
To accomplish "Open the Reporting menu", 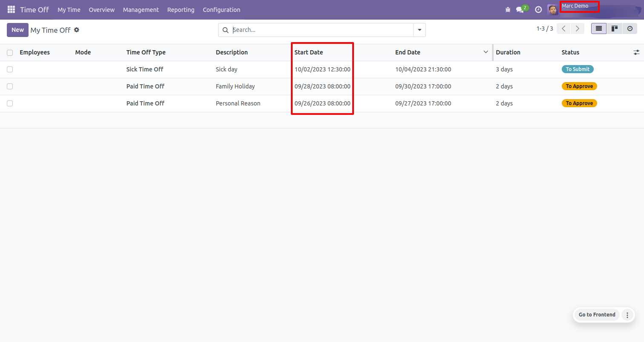I will click(x=181, y=10).
